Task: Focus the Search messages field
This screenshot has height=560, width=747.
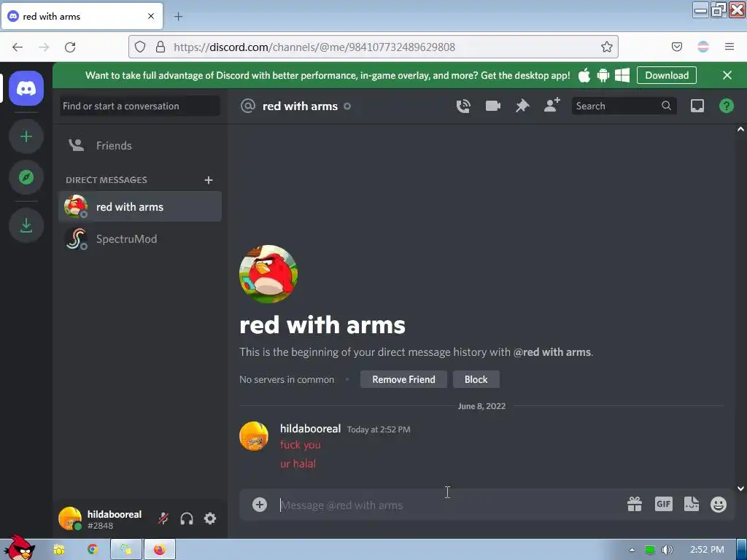Action: [x=624, y=106]
